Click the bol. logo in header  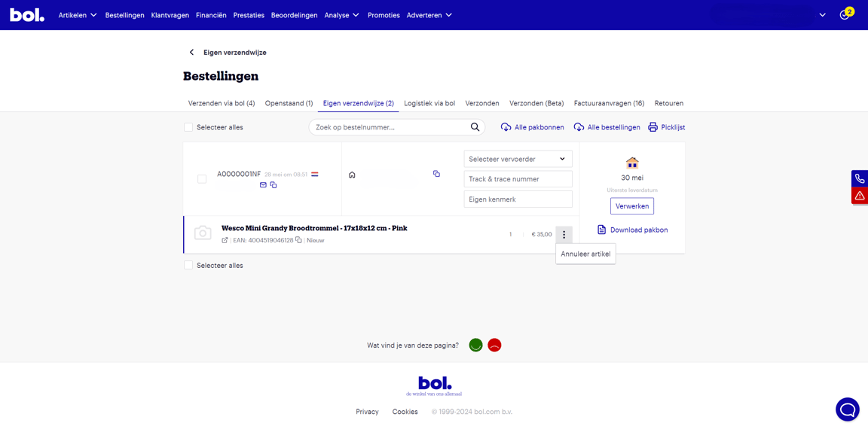click(x=27, y=15)
